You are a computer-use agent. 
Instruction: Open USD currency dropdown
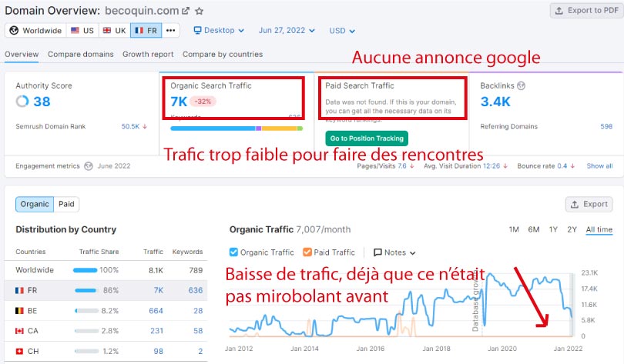coord(342,31)
